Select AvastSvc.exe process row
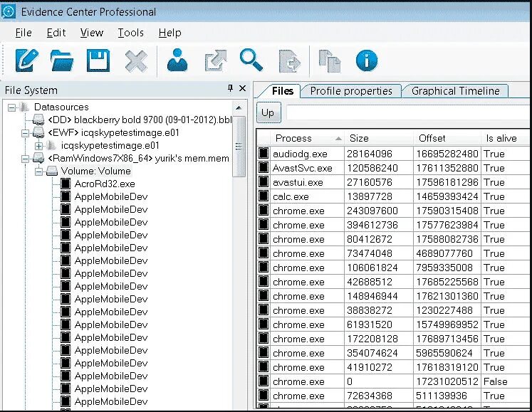The width and height of the screenshot is (532, 412). [394, 168]
